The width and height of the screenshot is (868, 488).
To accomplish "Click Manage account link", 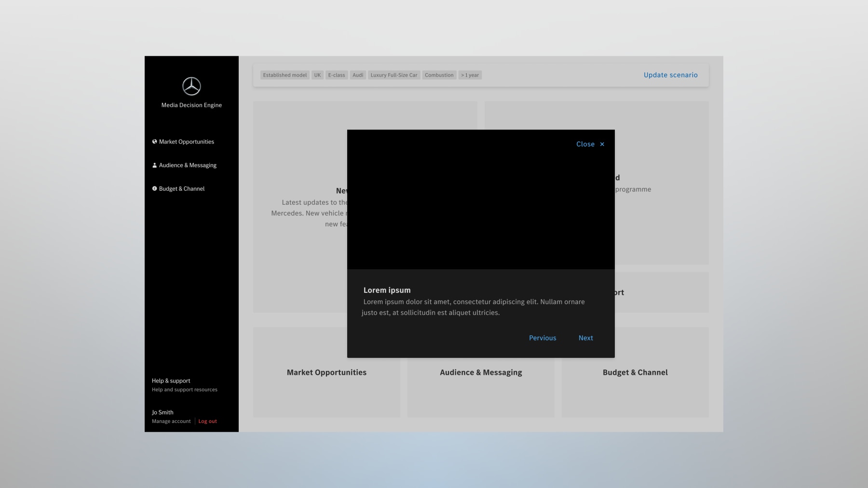I will [171, 421].
